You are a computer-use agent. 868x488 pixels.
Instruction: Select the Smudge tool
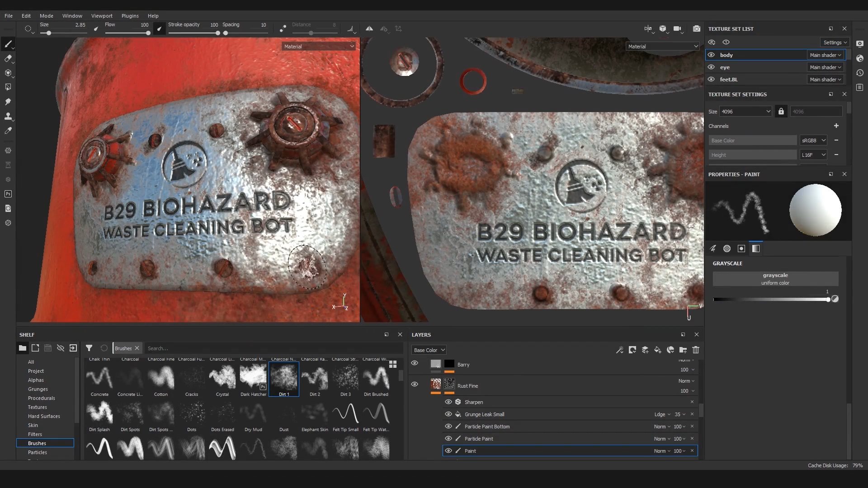[8, 102]
